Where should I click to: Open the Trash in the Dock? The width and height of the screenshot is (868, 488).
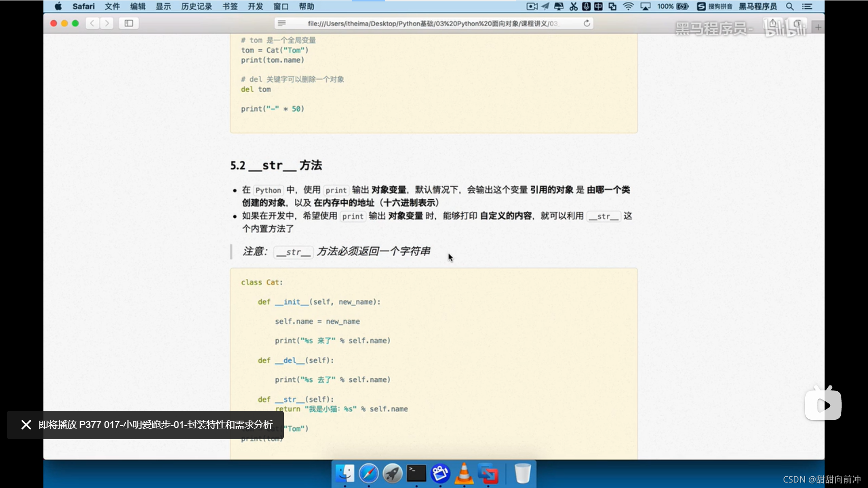click(523, 474)
